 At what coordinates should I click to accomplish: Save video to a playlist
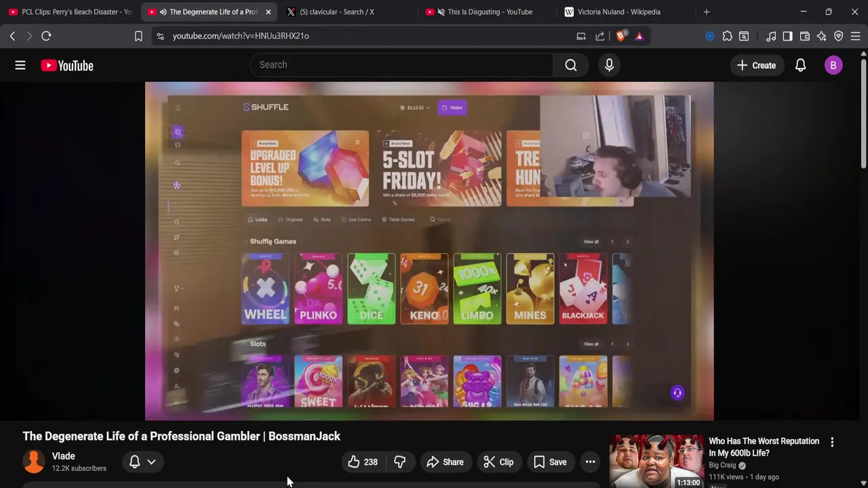550,462
